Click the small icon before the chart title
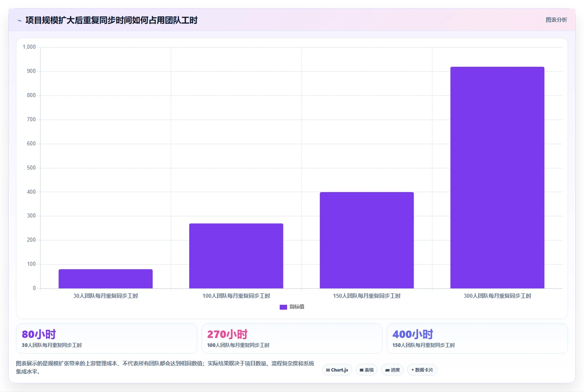The width and height of the screenshot is (584, 392). click(19, 20)
